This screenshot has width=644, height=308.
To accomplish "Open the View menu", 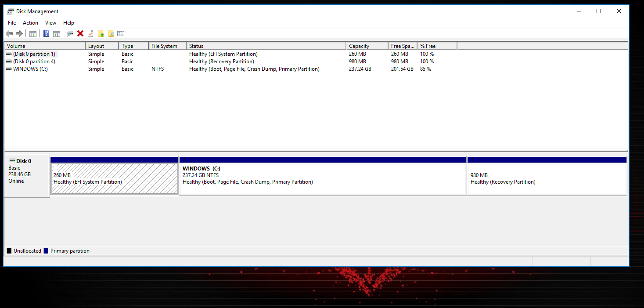I will pos(50,22).
